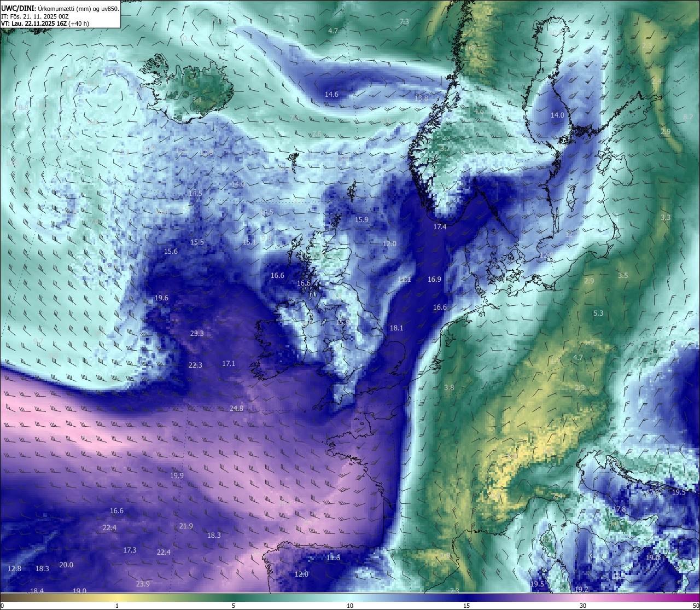Click the 19.2 value at the bottom right
The width and height of the screenshot is (700, 610).
coord(581,590)
